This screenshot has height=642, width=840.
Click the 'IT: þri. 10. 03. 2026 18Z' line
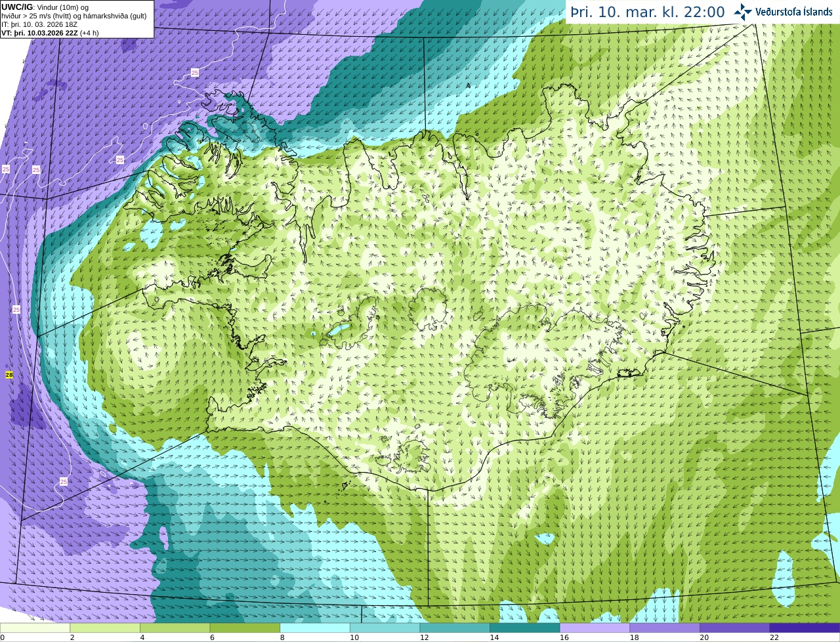point(39,24)
